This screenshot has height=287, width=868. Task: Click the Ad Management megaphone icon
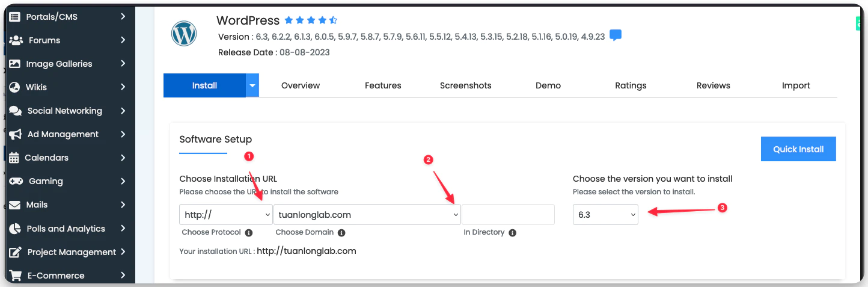[16, 134]
